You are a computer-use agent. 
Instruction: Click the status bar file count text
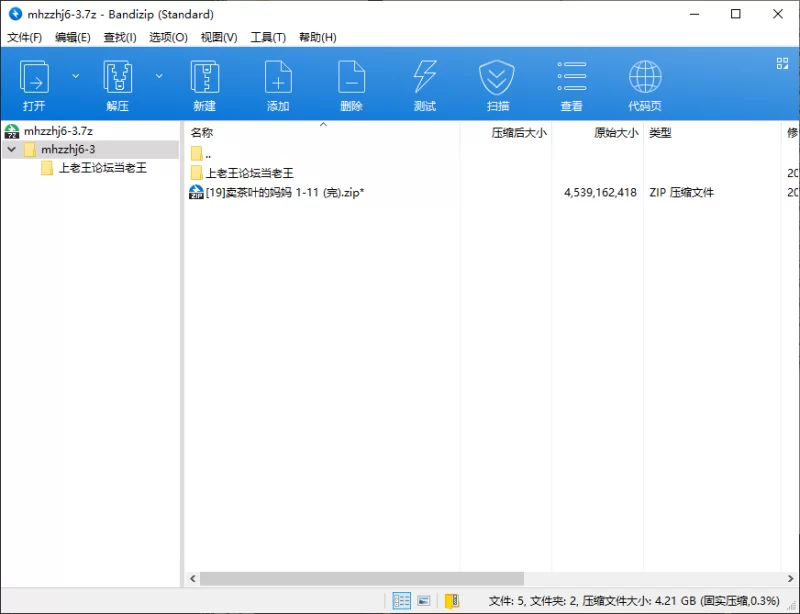click(x=634, y=601)
